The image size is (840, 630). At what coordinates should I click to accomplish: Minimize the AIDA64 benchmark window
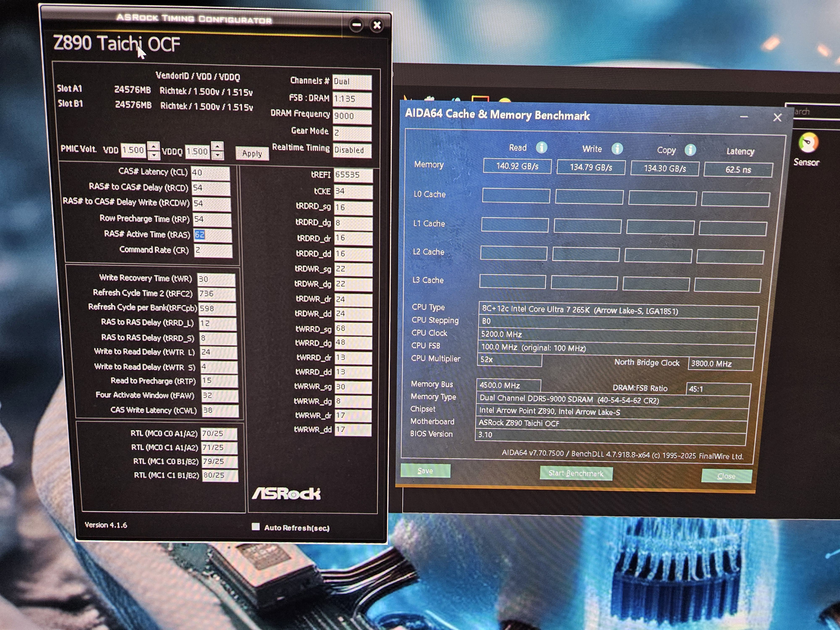[x=744, y=117]
